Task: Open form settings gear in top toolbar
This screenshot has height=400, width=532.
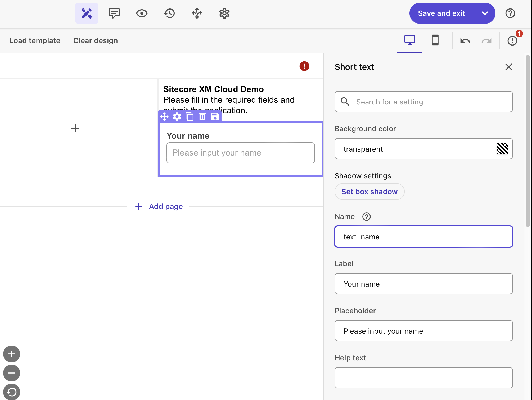Action: tap(224, 13)
